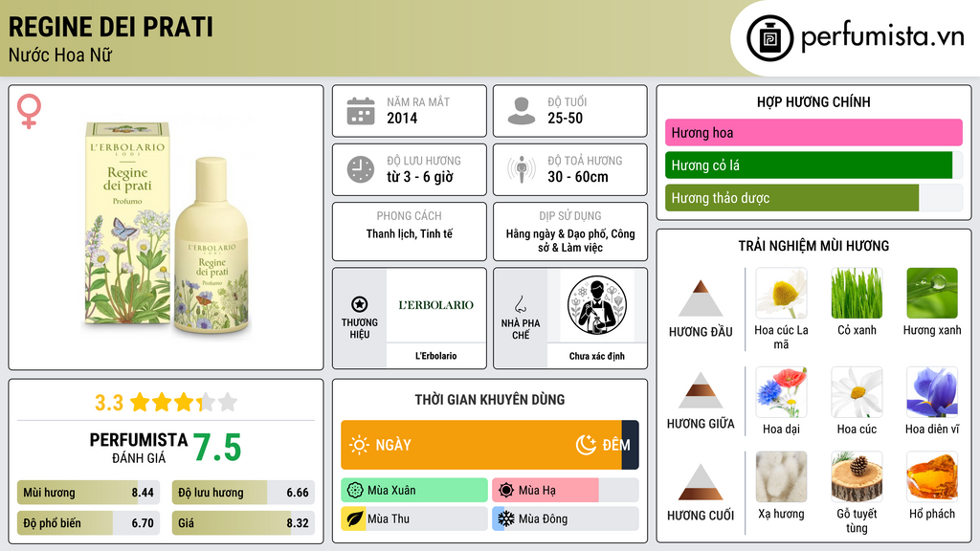Select the Cỏ xanh grass note image
The height and width of the screenshot is (551, 980).
coord(857,294)
